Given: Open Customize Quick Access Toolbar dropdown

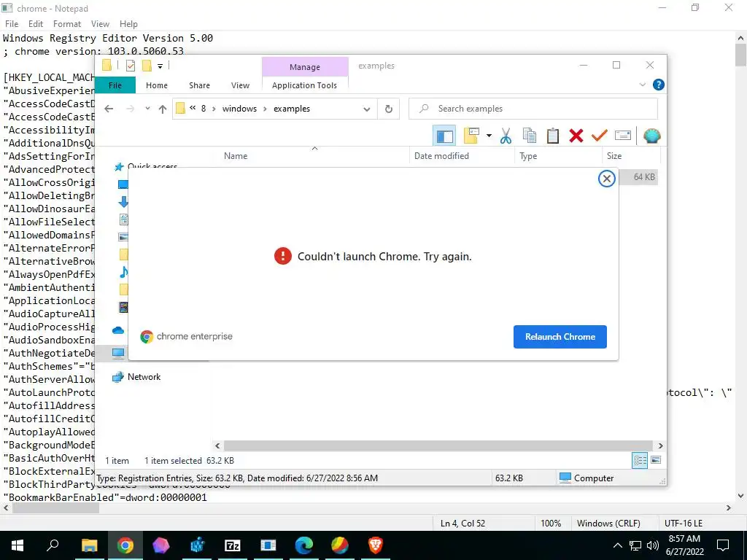Looking at the screenshot, I should (160, 66).
